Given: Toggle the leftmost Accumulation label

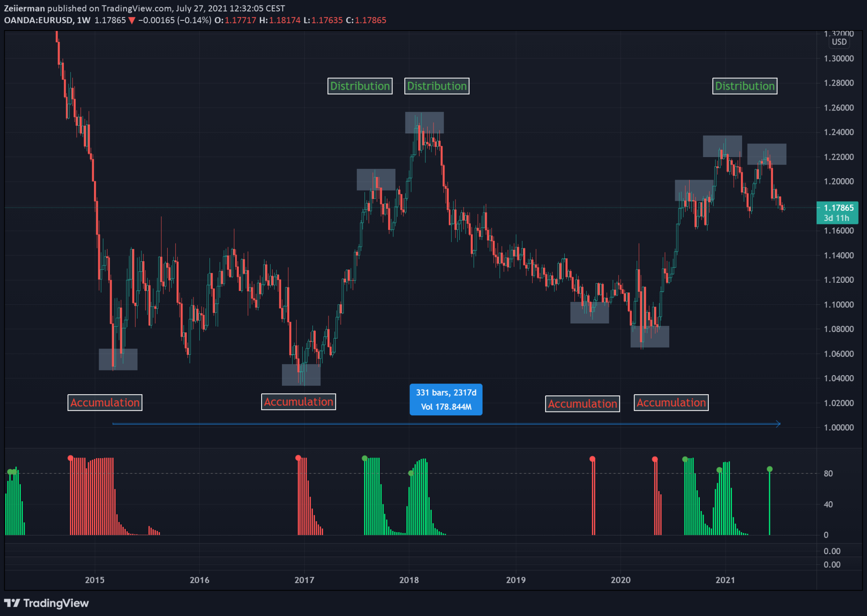Looking at the screenshot, I should coord(105,402).
